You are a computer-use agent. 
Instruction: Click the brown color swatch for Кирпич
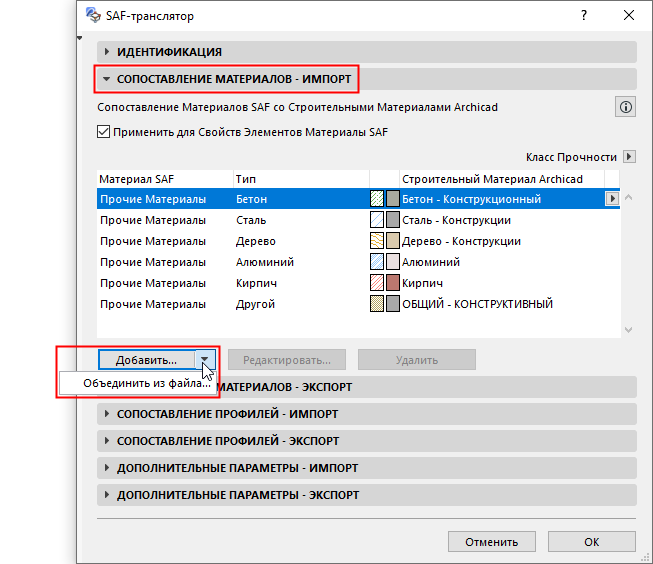click(392, 283)
